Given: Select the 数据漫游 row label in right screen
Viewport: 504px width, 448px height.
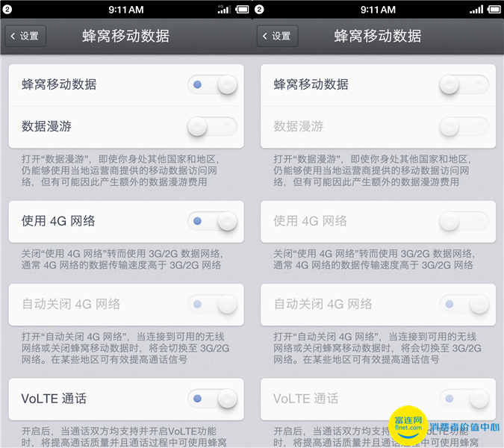Looking at the screenshot, I should point(299,126).
